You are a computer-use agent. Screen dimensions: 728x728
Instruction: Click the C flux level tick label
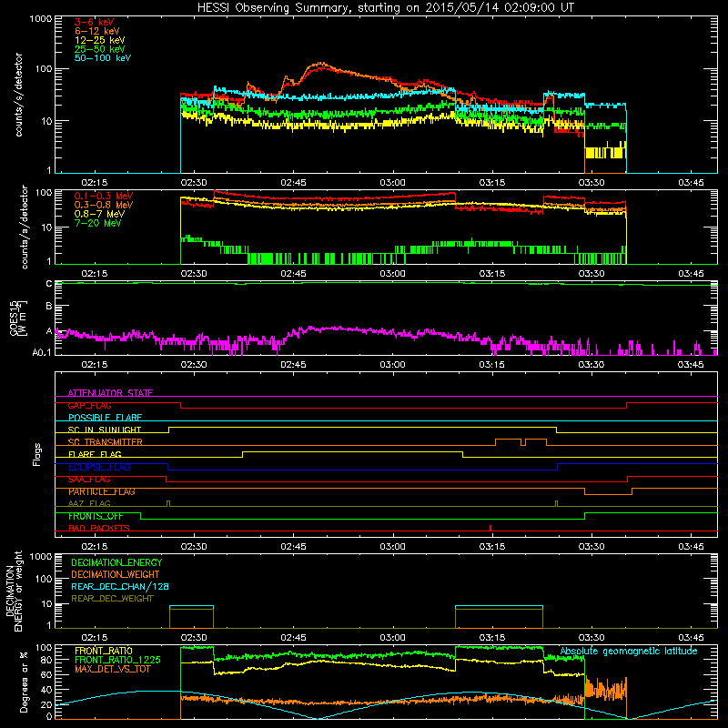click(x=49, y=284)
